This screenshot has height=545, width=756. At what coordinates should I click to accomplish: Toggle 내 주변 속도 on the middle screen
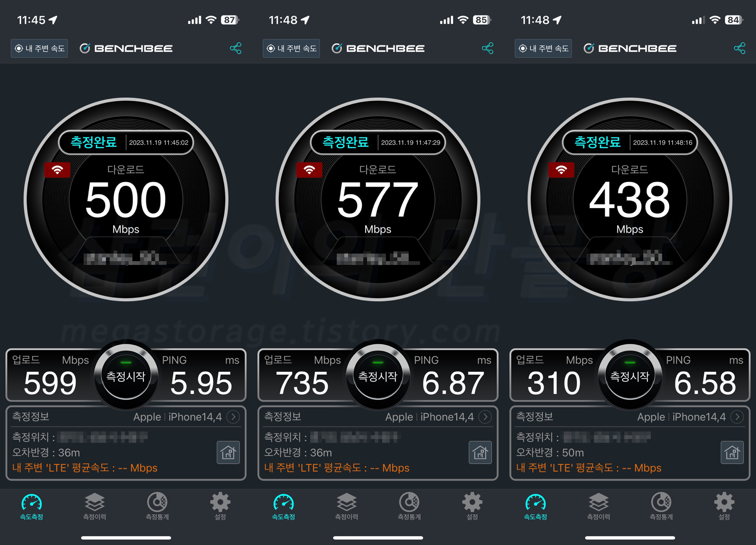(291, 48)
